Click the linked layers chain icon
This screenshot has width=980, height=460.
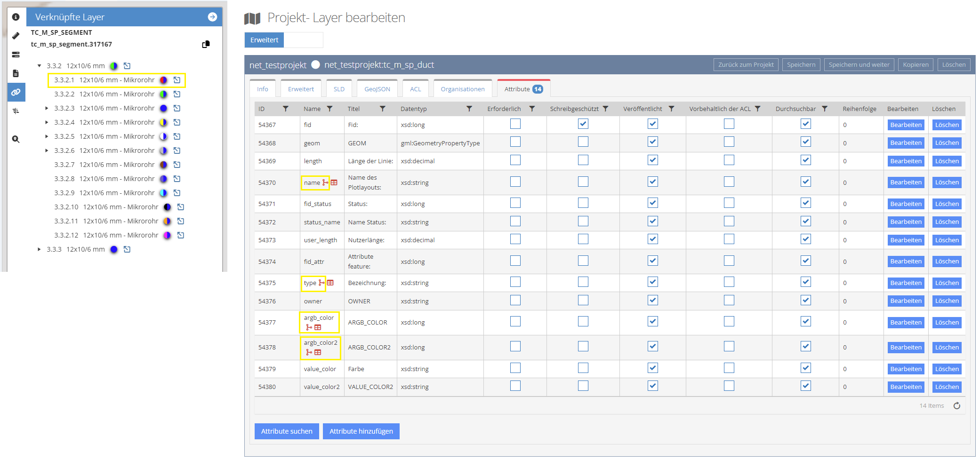tap(16, 92)
